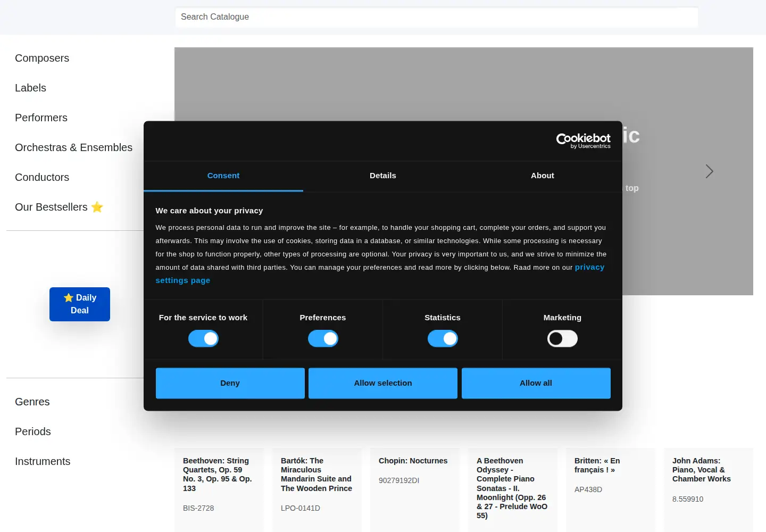Screen dimensions: 766x532
Task: Click the Cookiebot logo
Action: [x=583, y=140]
